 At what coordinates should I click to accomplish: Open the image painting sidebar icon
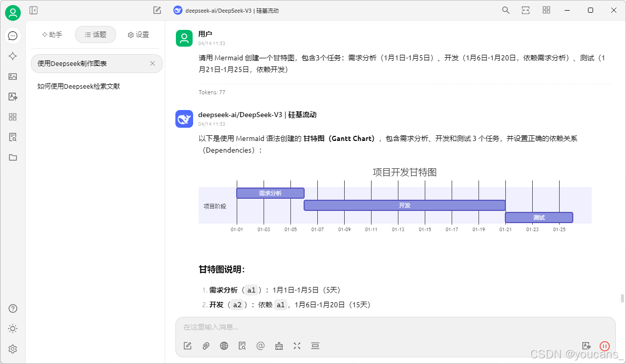(x=13, y=77)
